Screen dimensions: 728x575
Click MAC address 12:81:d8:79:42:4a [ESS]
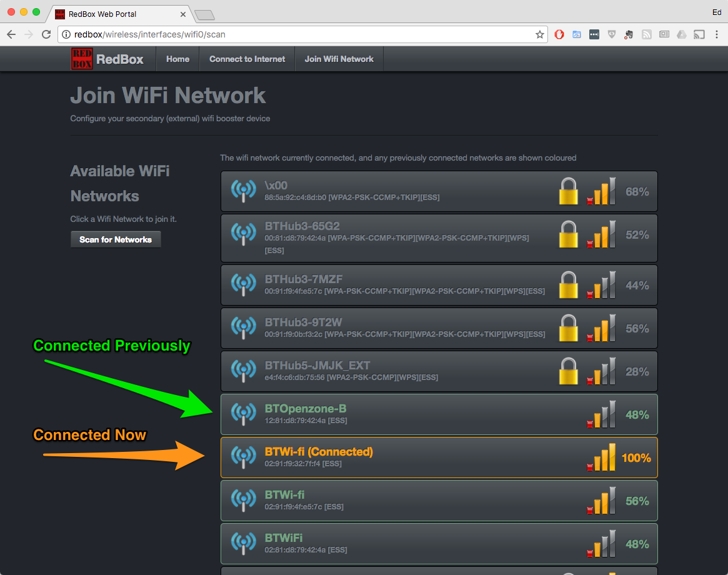point(306,421)
